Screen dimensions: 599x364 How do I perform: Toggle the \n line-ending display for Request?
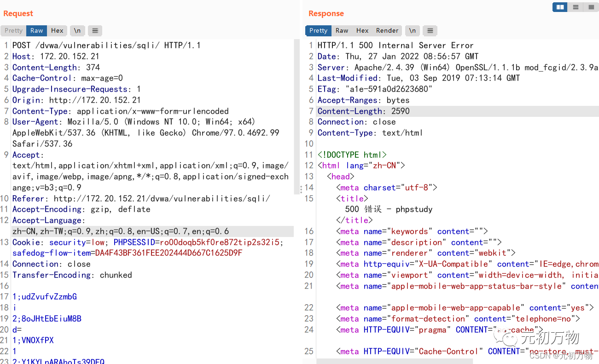[77, 30]
